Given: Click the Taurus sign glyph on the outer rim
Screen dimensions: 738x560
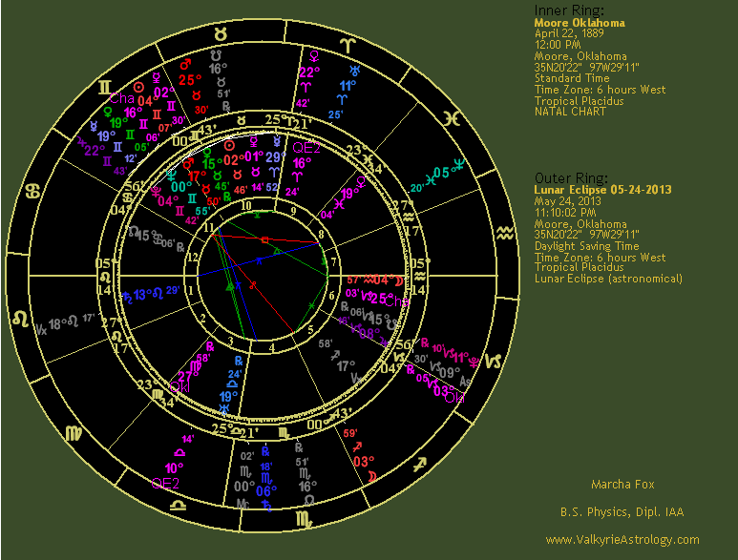Looking at the screenshot, I should pyautogui.click(x=221, y=33).
